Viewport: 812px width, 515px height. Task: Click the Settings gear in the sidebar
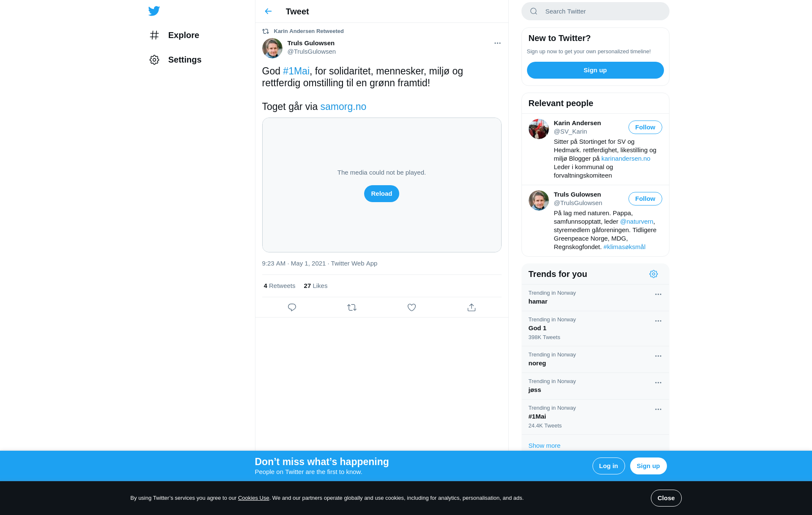click(154, 60)
